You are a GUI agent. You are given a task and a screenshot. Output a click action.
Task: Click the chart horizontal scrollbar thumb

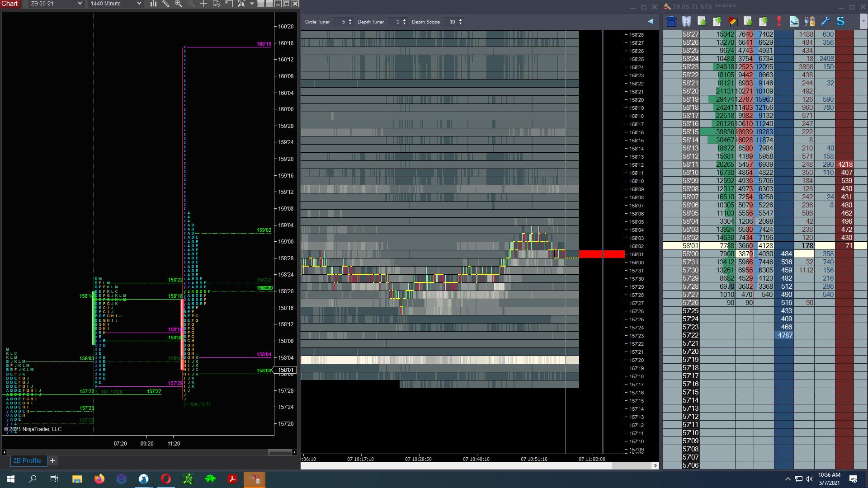pos(280,452)
